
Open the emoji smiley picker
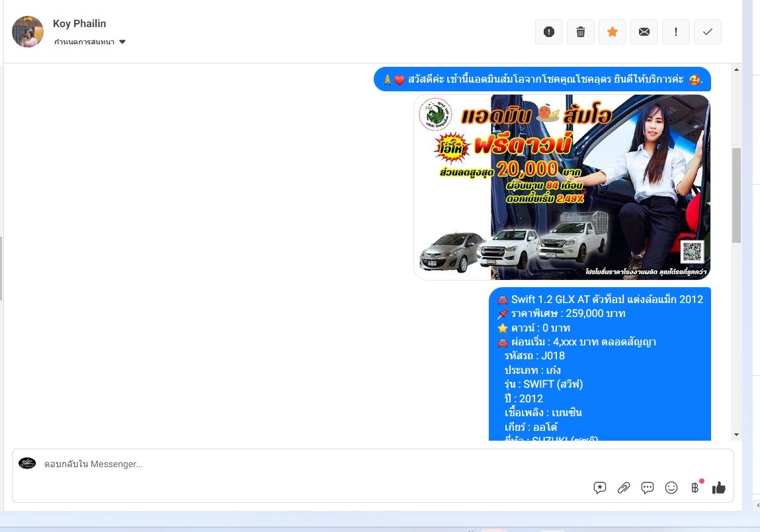(671, 488)
